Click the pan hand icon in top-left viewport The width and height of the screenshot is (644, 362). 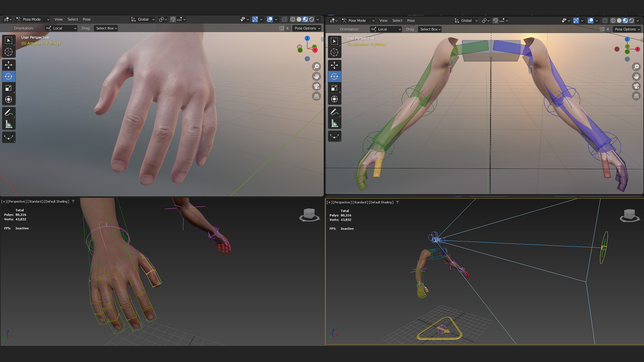tap(316, 76)
